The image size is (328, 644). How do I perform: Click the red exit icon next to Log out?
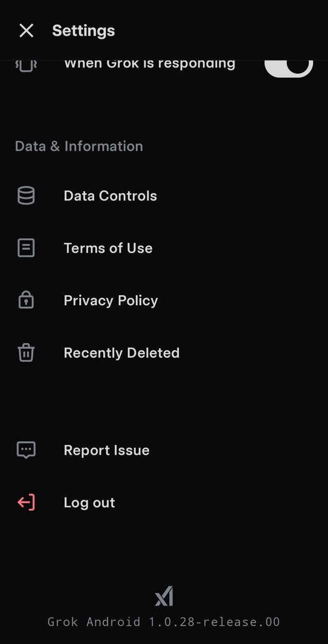tap(26, 502)
